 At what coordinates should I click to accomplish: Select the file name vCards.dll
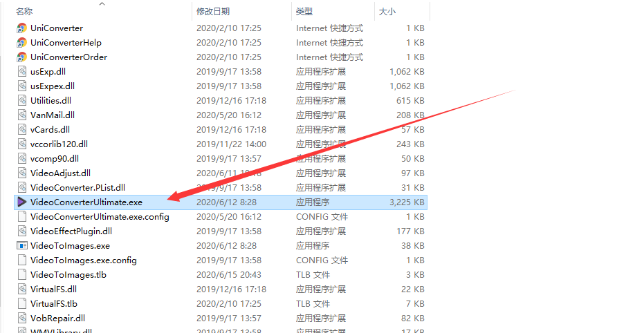[x=50, y=130]
